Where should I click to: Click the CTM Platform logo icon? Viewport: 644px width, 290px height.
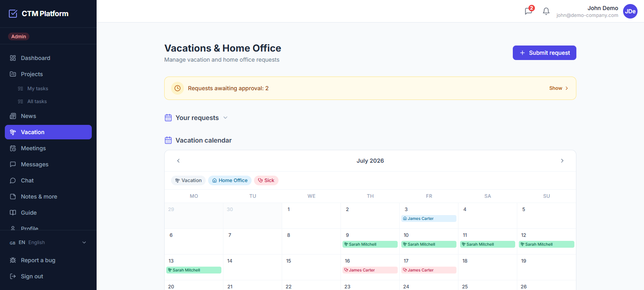13,14
